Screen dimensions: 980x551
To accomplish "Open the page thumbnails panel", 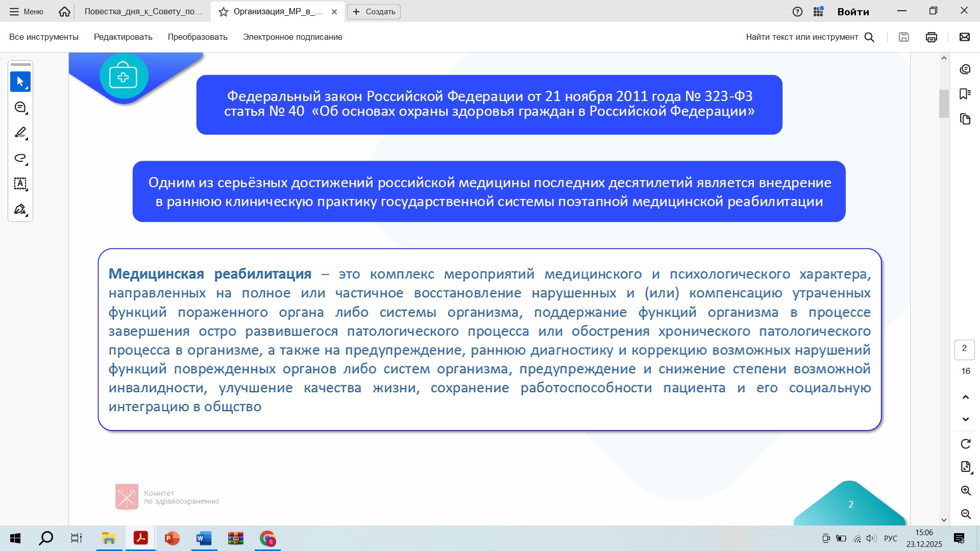I will 965,119.
